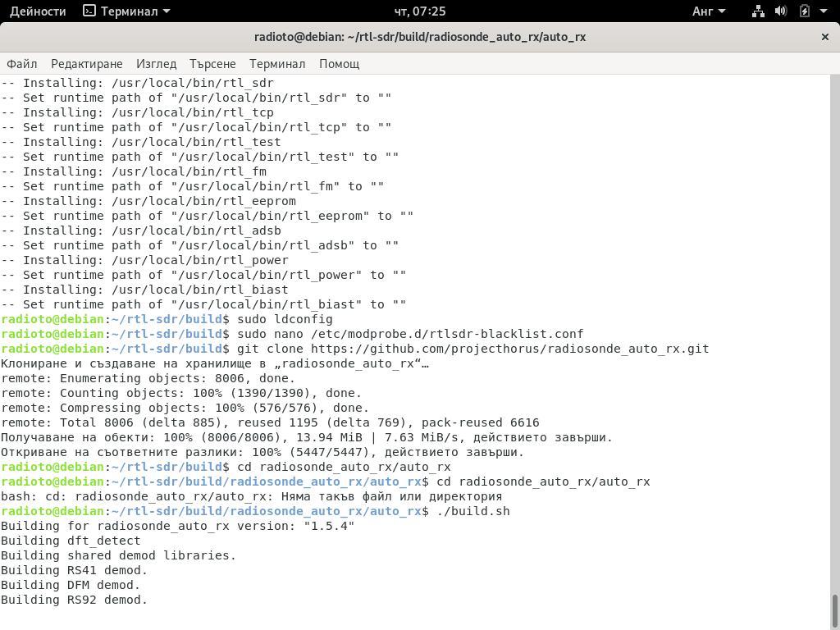Image resolution: width=840 pixels, height=630 pixels.
Task: Click the 'Няма такъв файл или директория' error line
Action: (x=251, y=496)
